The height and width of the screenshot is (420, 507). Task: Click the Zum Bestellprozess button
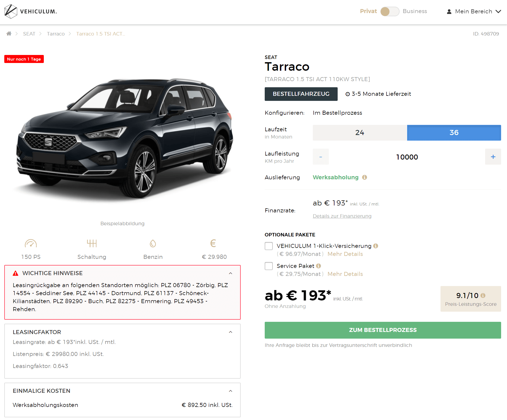coord(383,330)
